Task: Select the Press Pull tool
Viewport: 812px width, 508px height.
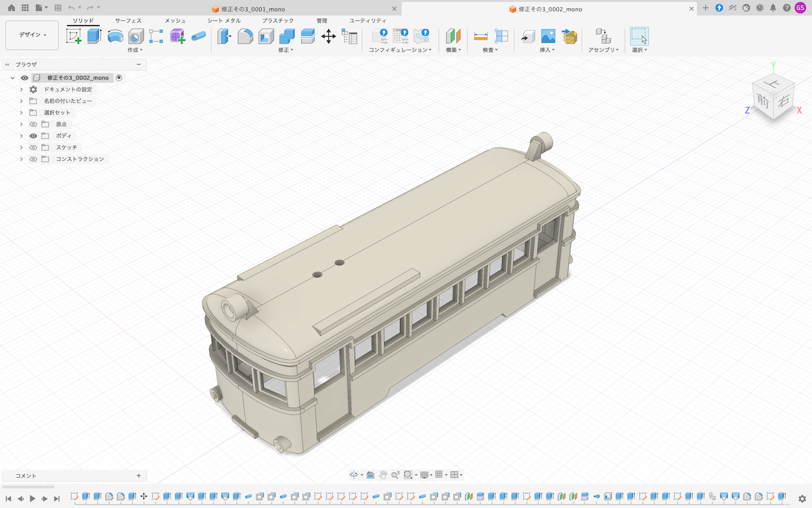Action: click(223, 37)
